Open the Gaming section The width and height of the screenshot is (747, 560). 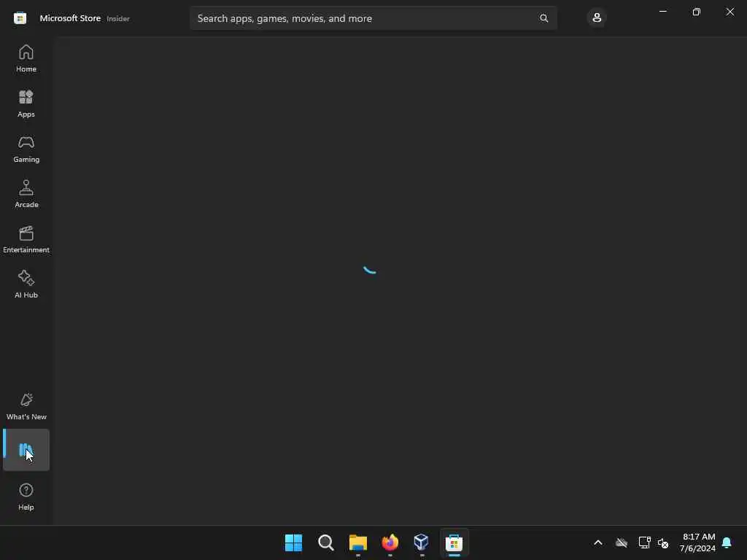[x=26, y=149]
